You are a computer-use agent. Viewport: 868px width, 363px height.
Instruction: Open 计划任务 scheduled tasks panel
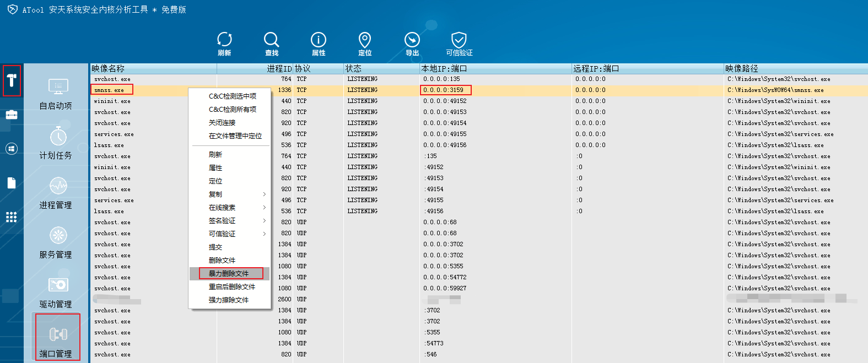click(56, 143)
